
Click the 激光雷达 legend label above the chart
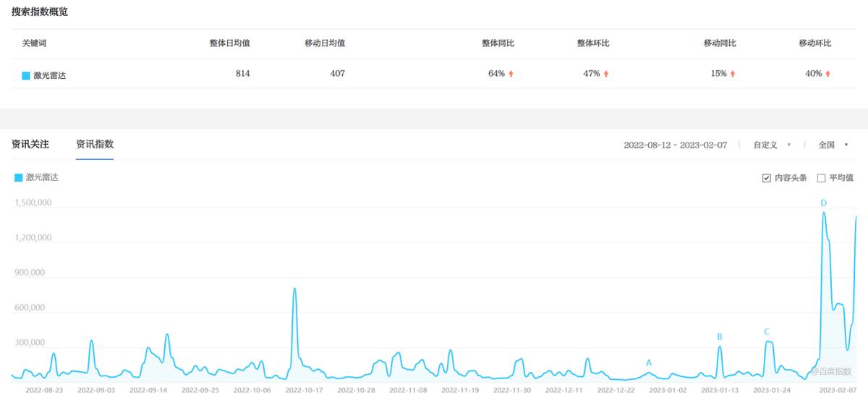[42, 177]
